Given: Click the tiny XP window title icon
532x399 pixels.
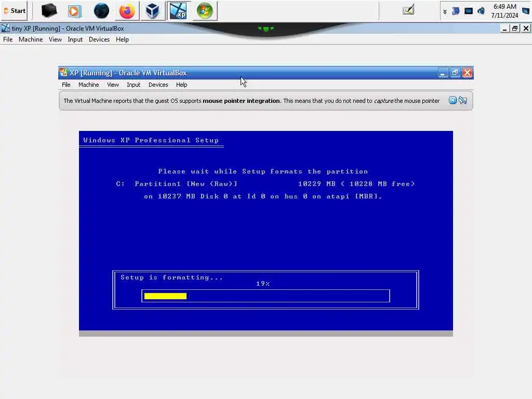Looking at the screenshot, I should click(5, 28).
